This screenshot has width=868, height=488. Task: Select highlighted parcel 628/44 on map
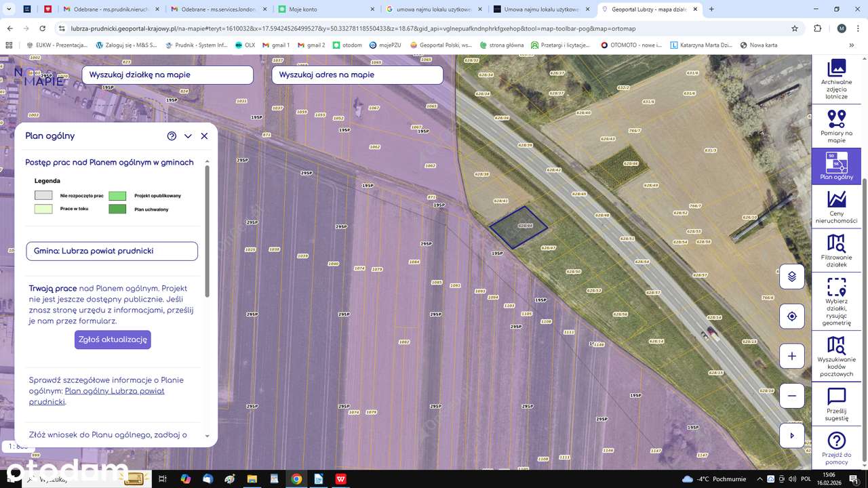point(519,226)
